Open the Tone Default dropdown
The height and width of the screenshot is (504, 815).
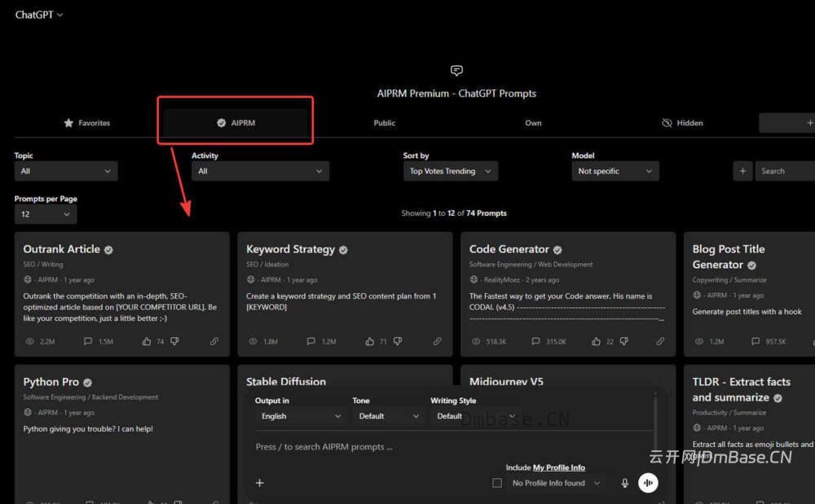(x=388, y=416)
